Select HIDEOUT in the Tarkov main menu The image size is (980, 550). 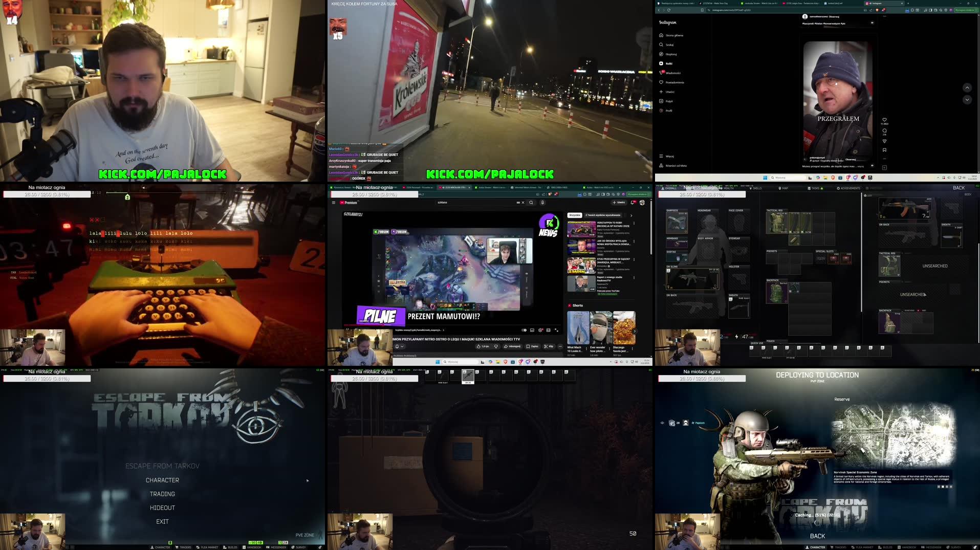pos(162,508)
